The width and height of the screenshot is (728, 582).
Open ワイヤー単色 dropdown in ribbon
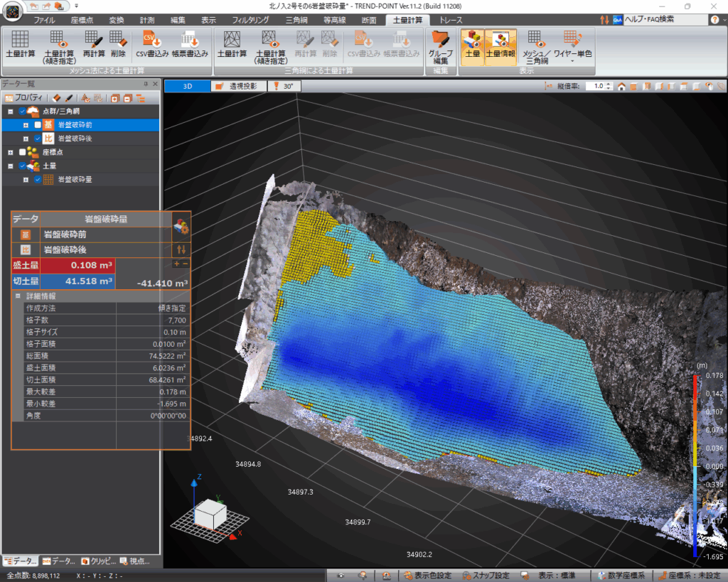[572, 48]
